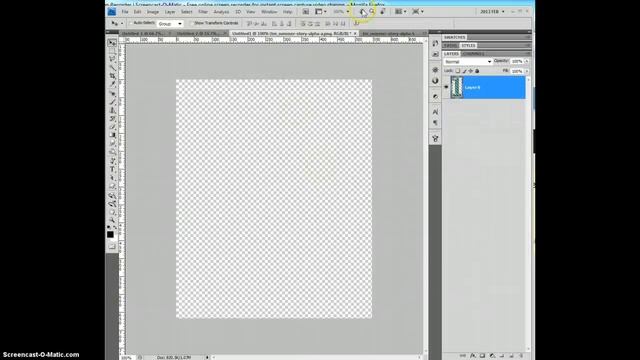Open the Paragraph panel icon
This screenshot has width=640, height=360.
click(x=435, y=122)
